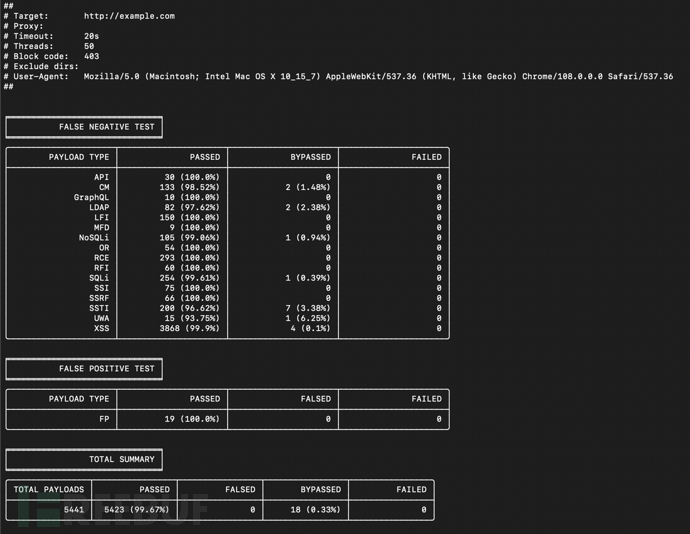This screenshot has width=690, height=534.
Task: Click the FP payload type label
Action: [104, 420]
